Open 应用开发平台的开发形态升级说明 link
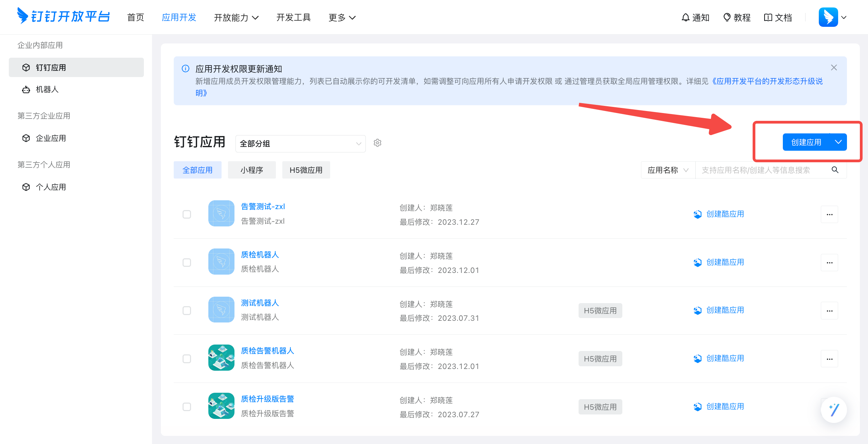 click(x=767, y=81)
